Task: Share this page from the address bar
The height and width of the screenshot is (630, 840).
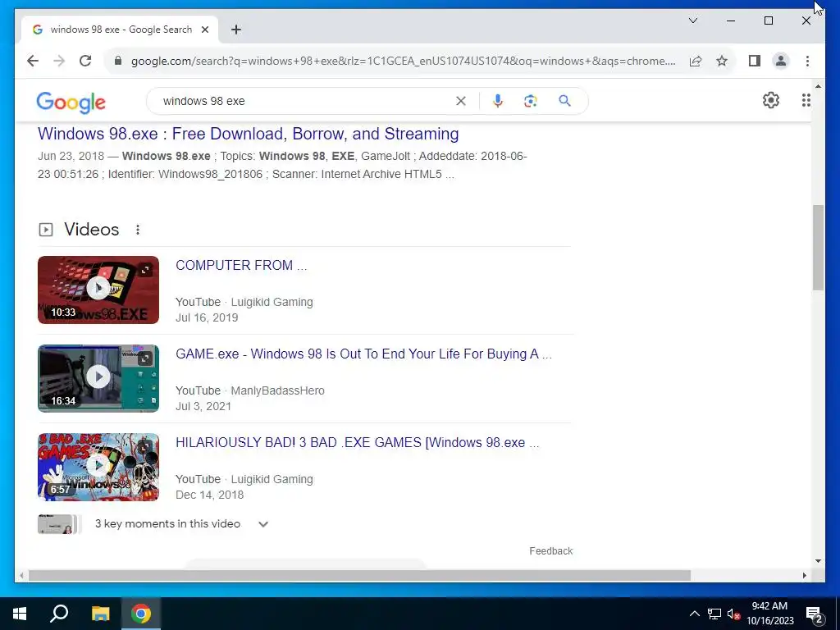Action: coord(696,61)
